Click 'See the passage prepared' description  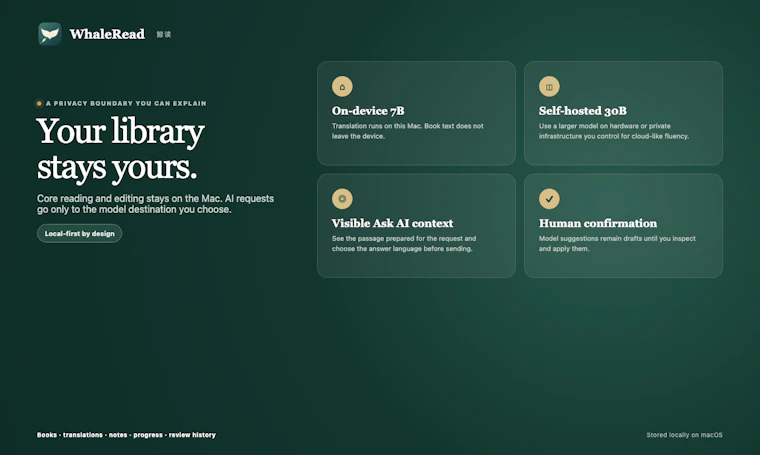(404, 243)
